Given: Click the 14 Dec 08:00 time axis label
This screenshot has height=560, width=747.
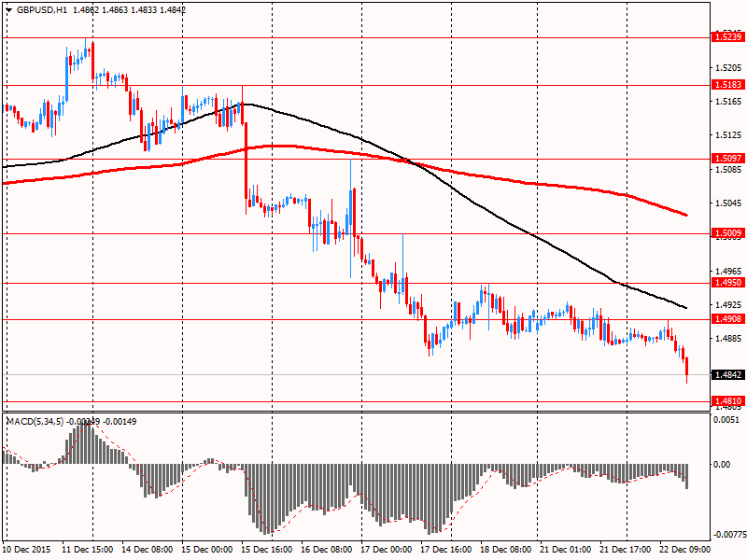Looking at the screenshot, I should click(148, 550).
